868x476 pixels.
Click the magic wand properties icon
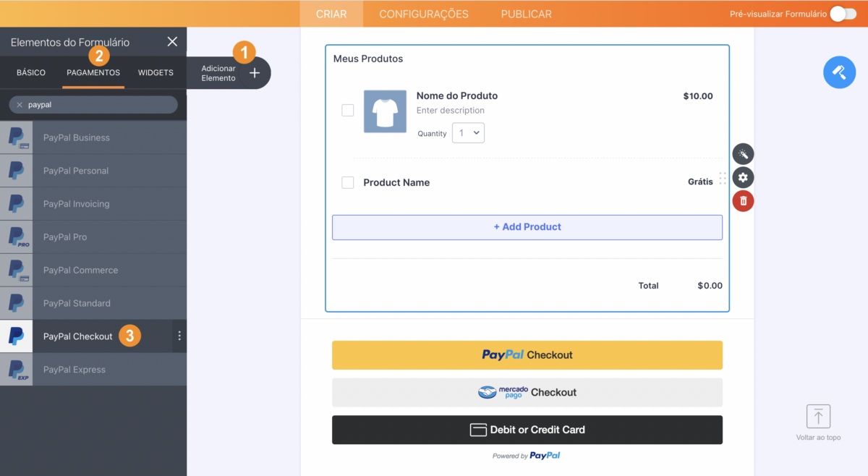coord(743,153)
